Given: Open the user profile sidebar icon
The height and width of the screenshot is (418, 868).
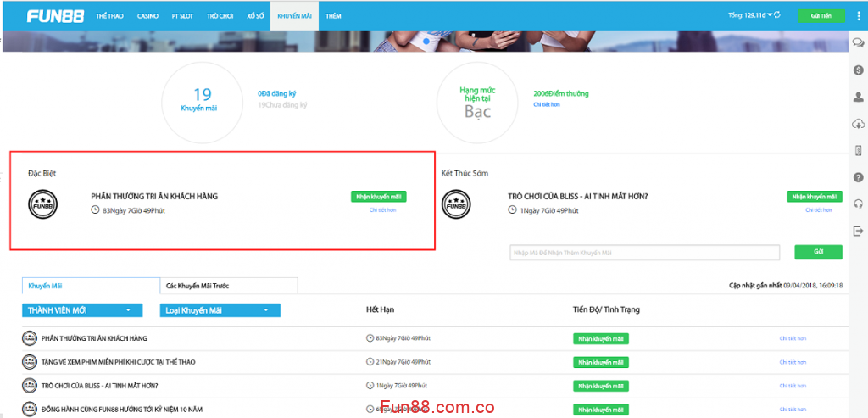Looking at the screenshot, I should [858, 98].
